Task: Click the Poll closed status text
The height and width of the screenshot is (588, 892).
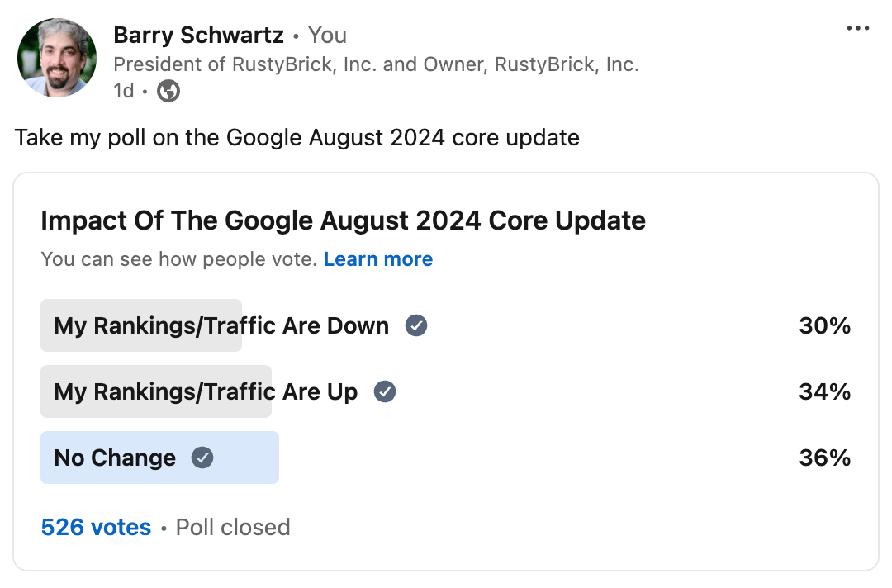Action: click(x=233, y=527)
